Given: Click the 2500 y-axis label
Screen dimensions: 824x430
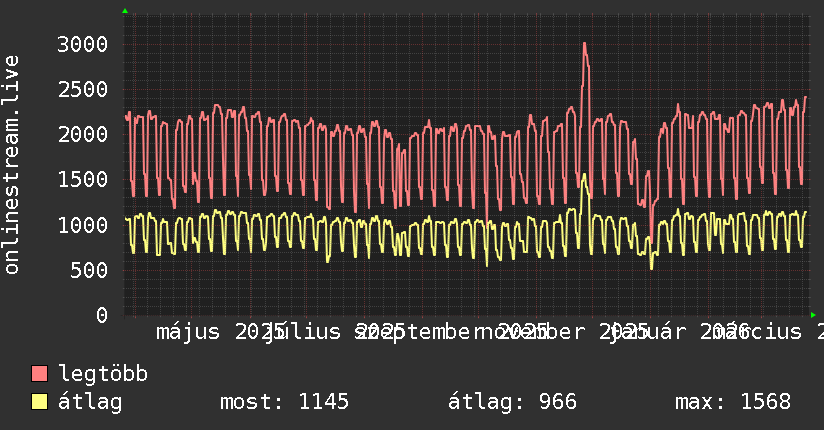Looking at the screenshot, I should tap(83, 89).
